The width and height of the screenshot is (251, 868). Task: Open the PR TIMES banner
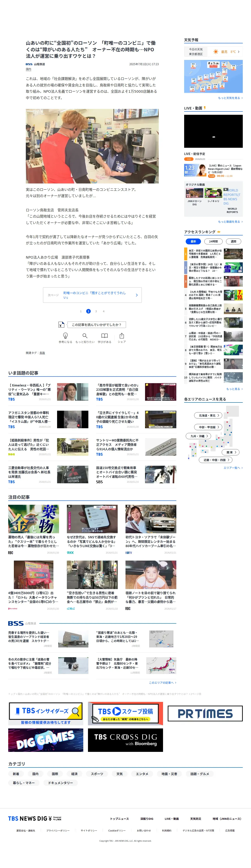pyautogui.click(x=205, y=713)
